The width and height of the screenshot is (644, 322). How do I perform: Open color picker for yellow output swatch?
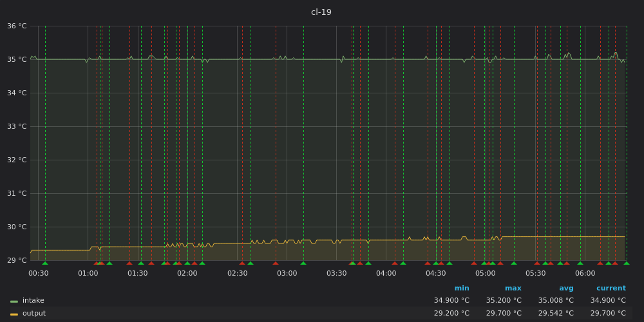coord(14,314)
